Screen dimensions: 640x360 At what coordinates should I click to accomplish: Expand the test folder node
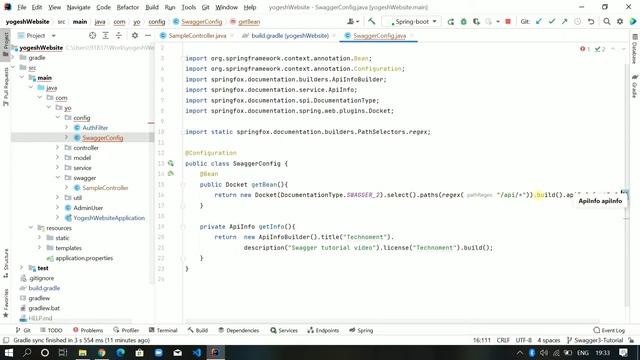22,268
